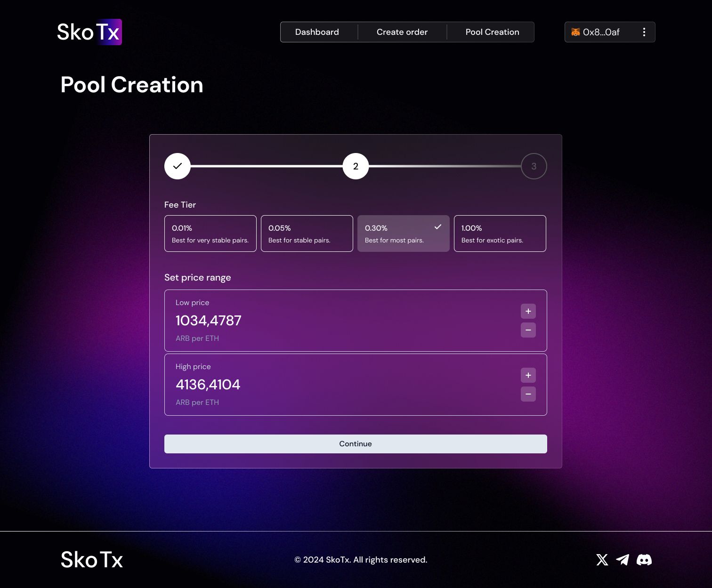Viewport: 712px width, 588px height.
Task: Select the 0.05% fee tier
Action: (x=307, y=234)
